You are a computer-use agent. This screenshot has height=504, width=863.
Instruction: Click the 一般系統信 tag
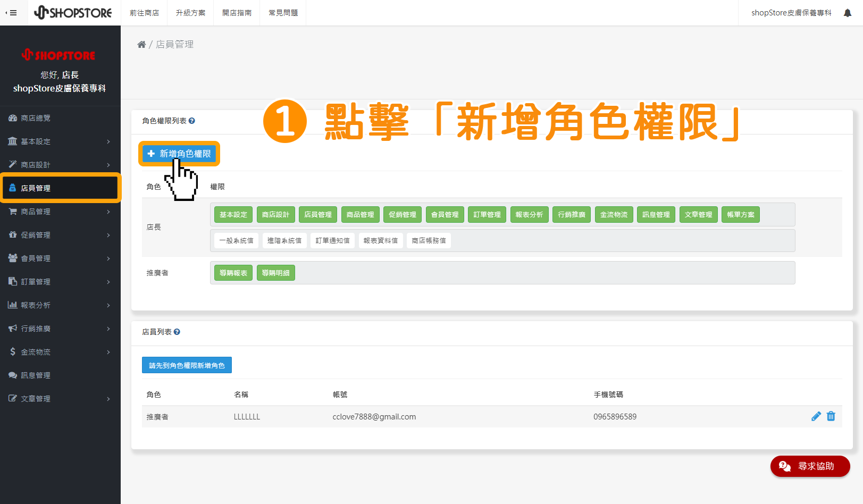click(x=236, y=241)
